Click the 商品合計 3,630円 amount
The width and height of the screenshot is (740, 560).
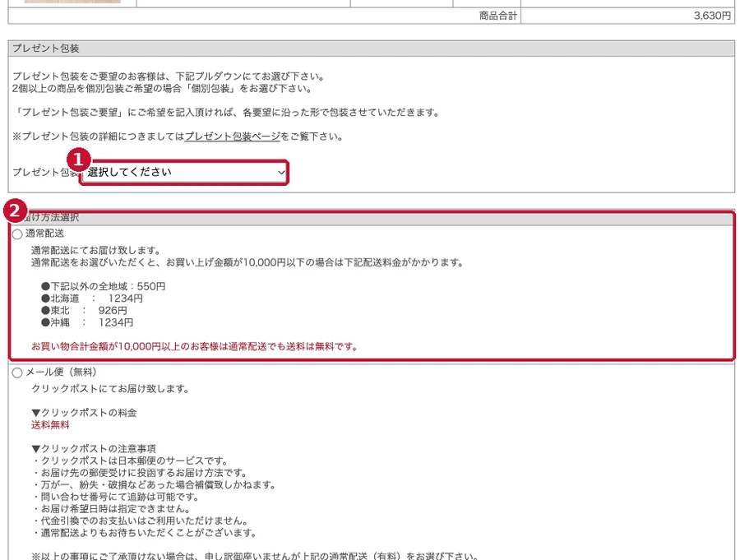click(x=712, y=16)
